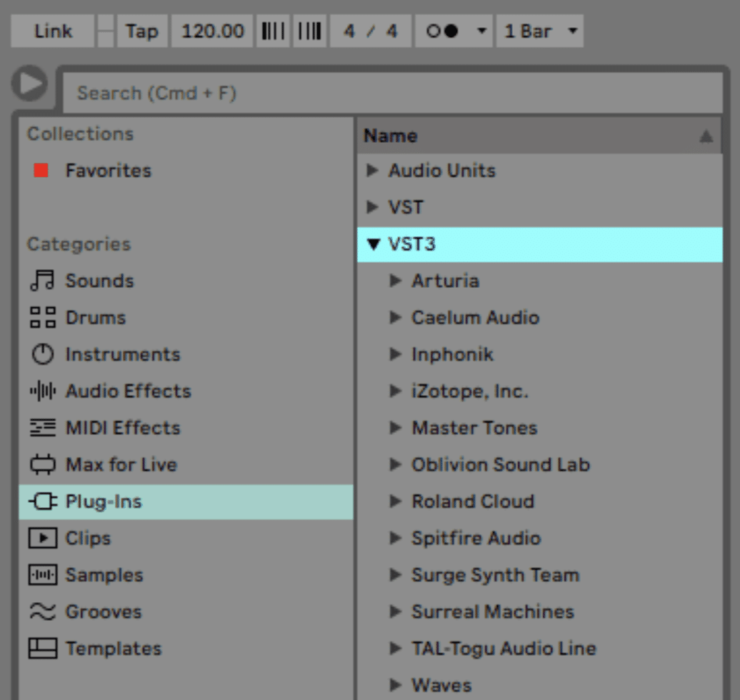Viewport: 740px width, 700px height.
Task: Collapse the VST3 folder
Action: click(374, 244)
